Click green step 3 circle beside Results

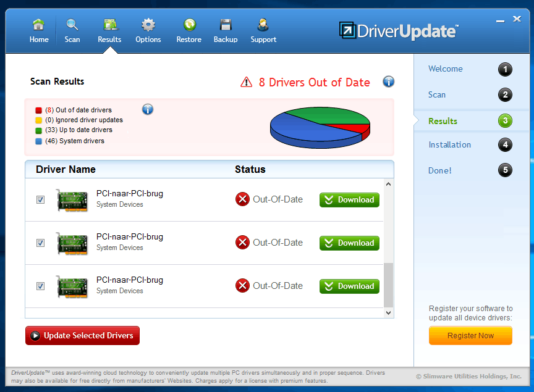(x=505, y=120)
